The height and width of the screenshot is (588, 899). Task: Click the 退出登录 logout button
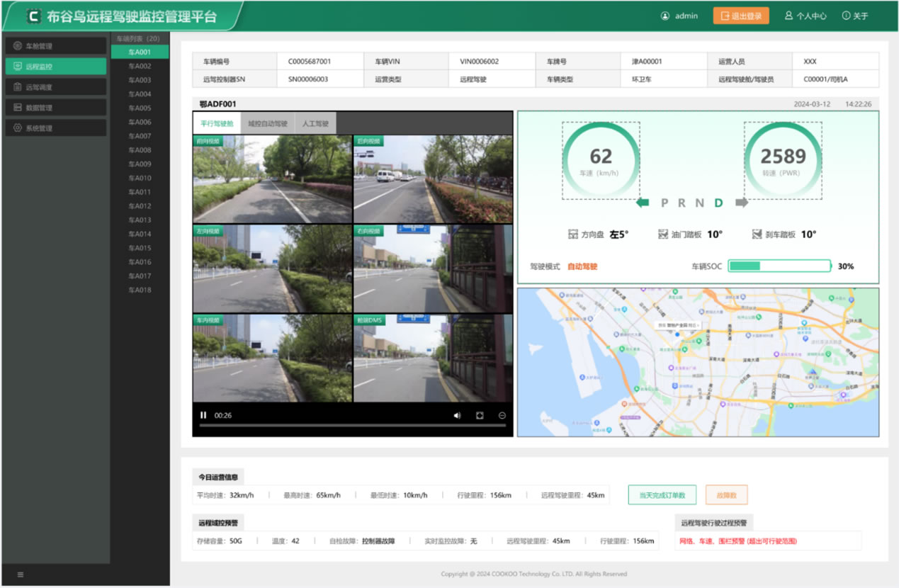[741, 16]
